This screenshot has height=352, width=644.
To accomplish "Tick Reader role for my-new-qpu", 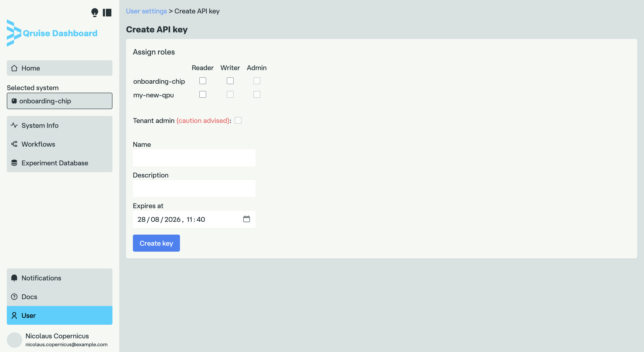I will pyautogui.click(x=203, y=95).
